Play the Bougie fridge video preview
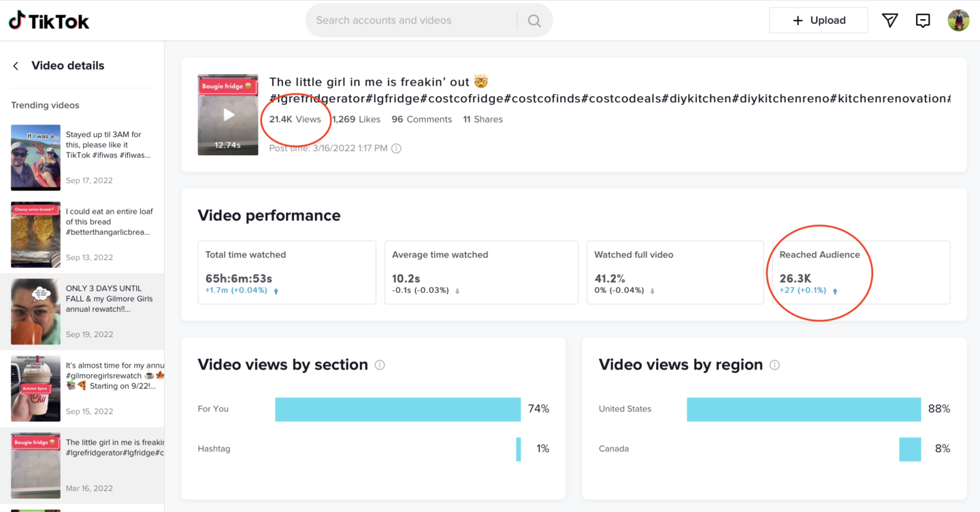The height and width of the screenshot is (512, 980). (x=228, y=114)
